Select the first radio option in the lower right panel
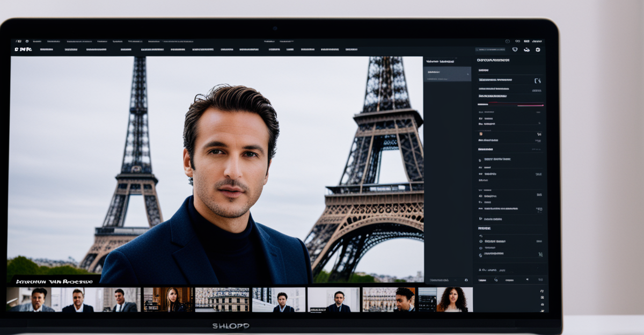 481,242
